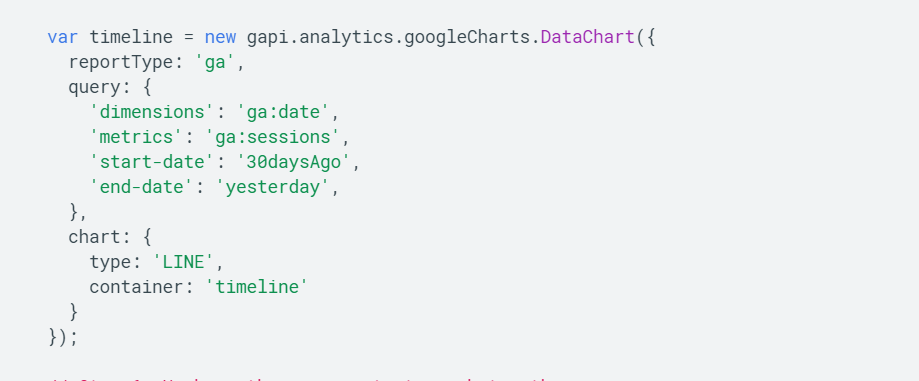Click the 'dimensions' key string
Screen dimensions: 919x381
[152, 112]
